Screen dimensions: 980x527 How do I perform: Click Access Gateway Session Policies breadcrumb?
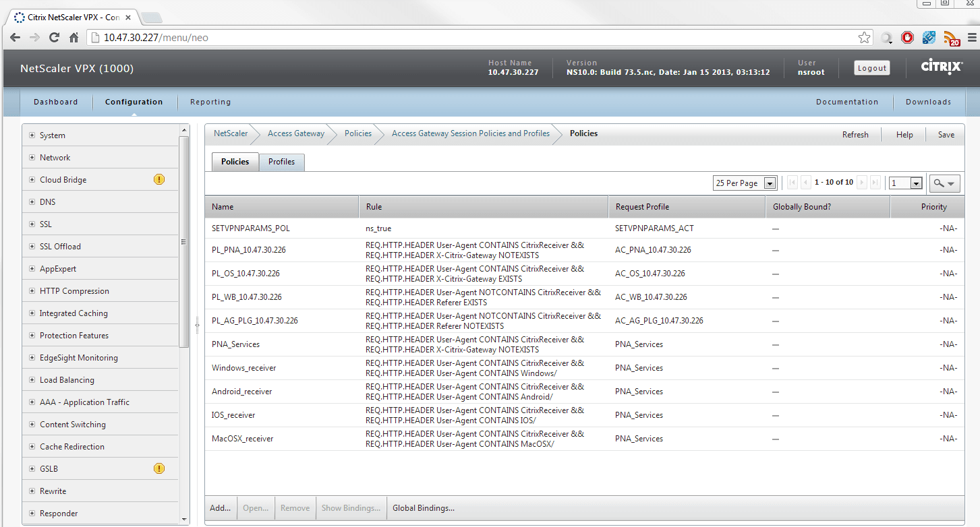pos(471,133)
